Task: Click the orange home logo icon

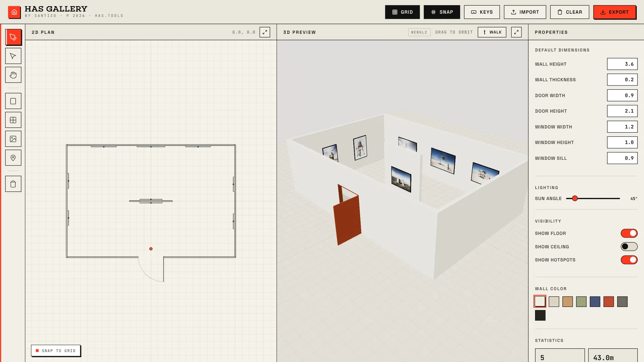Action: tap(14, 12)
